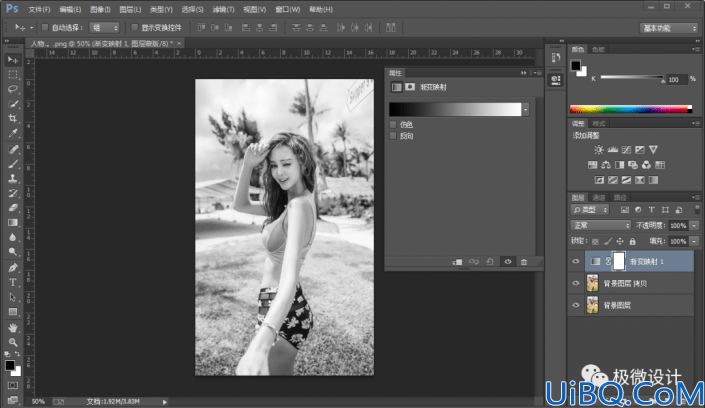Open the 基本功能 workspace dropdown
Viewport: 705px width, 408px height.
tap(669, 28)
